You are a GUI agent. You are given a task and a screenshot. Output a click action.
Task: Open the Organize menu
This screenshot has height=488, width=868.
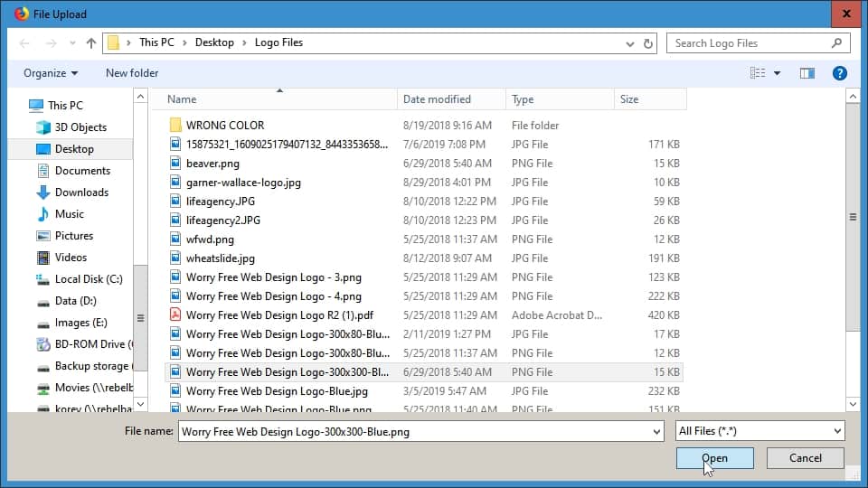(x=51, y=73)
